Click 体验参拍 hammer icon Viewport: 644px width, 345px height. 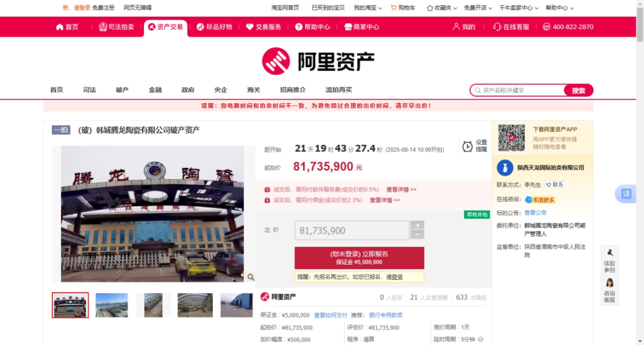coord(609,253)
